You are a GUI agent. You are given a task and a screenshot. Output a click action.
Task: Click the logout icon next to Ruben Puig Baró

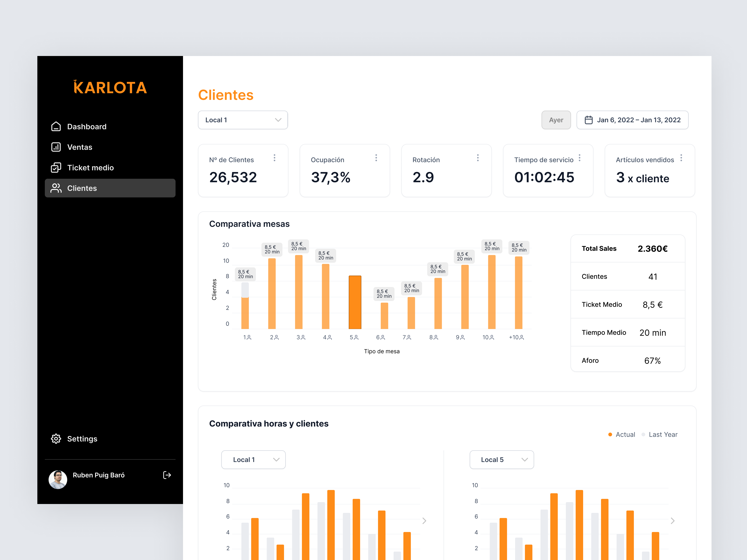click(167, 475)
